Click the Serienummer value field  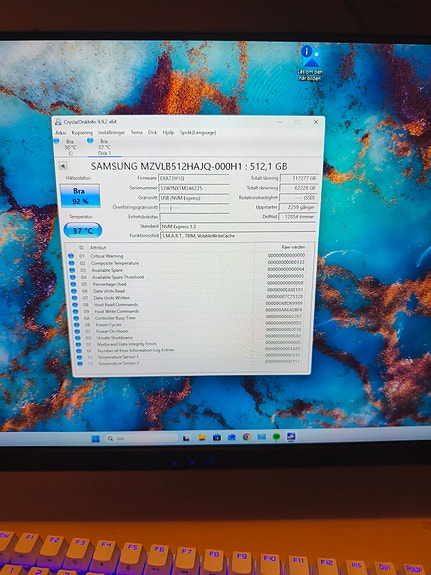coord(194,188)
